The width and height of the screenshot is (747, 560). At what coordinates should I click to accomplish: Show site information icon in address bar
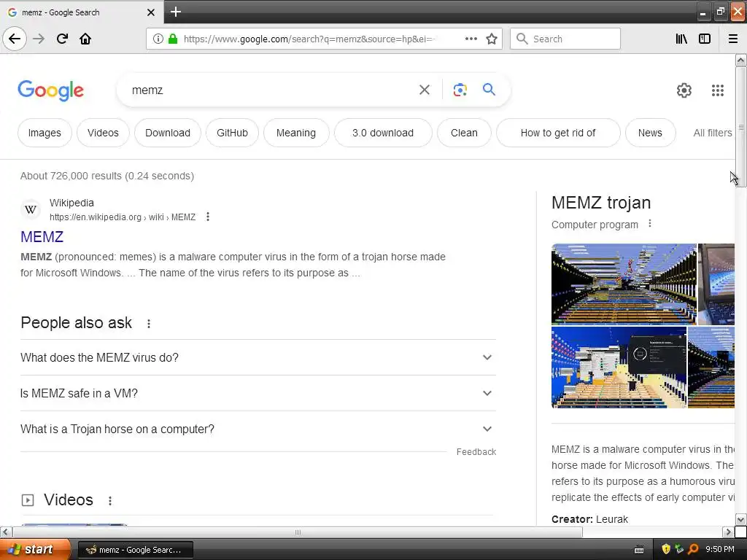pyautogui.click(x=158, y=39)
